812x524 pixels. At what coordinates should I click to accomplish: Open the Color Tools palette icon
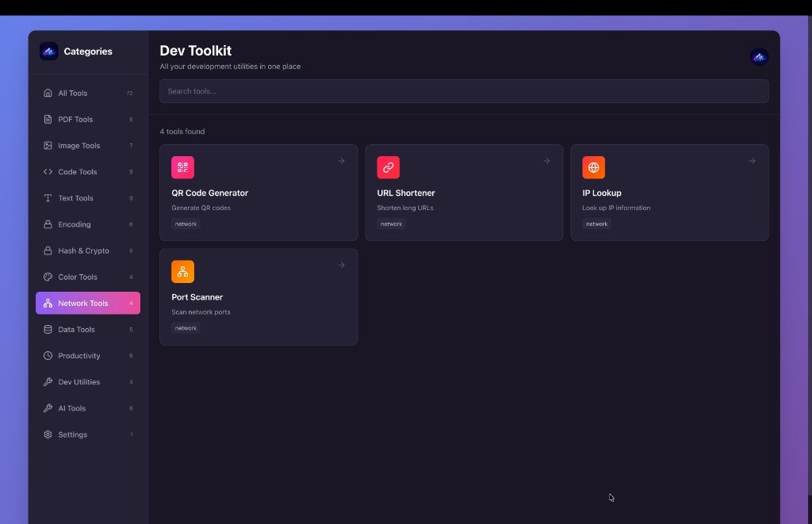point(49,277)
